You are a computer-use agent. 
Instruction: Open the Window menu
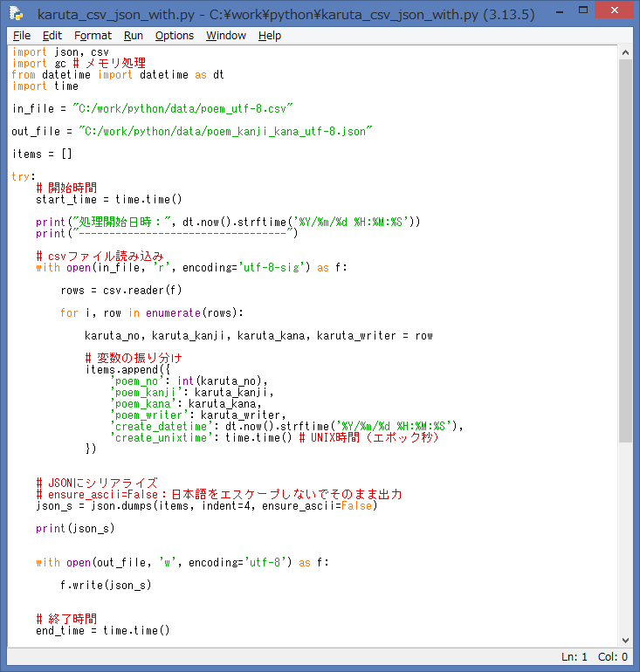pos(226,36)
